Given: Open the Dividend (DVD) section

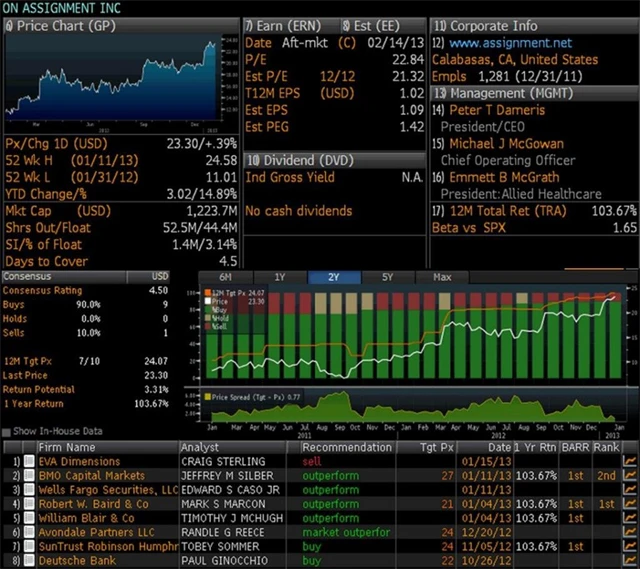Looking at the screenshot, I should (305, 160).
